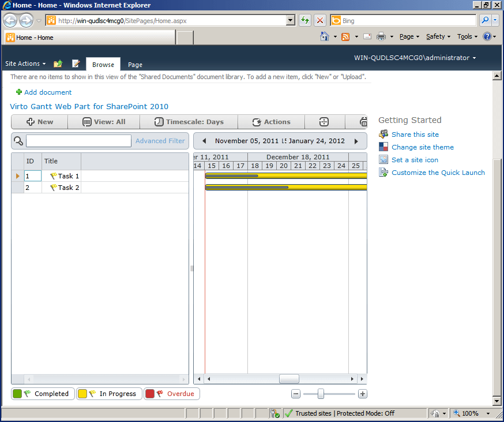The width and height of the screenshot is (504, 422).
Task: Click the Gantt fullscreen toolbar icon
Action: (324, 122)
